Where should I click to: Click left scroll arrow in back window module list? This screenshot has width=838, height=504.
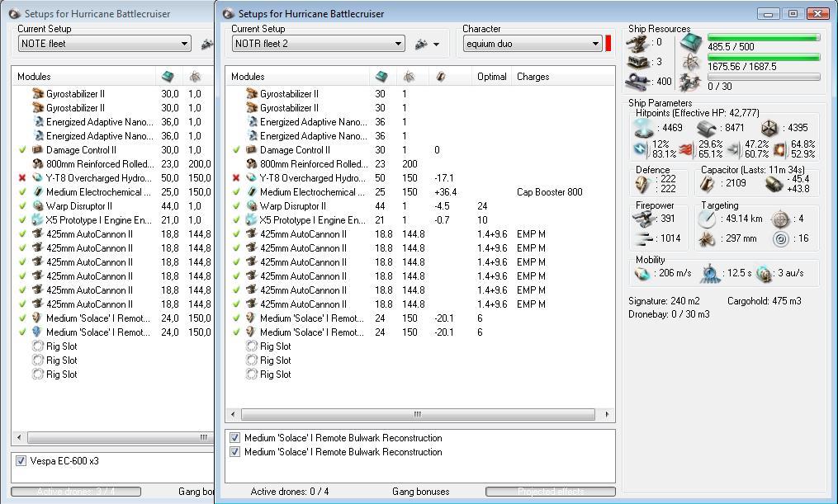click(19, 437)
